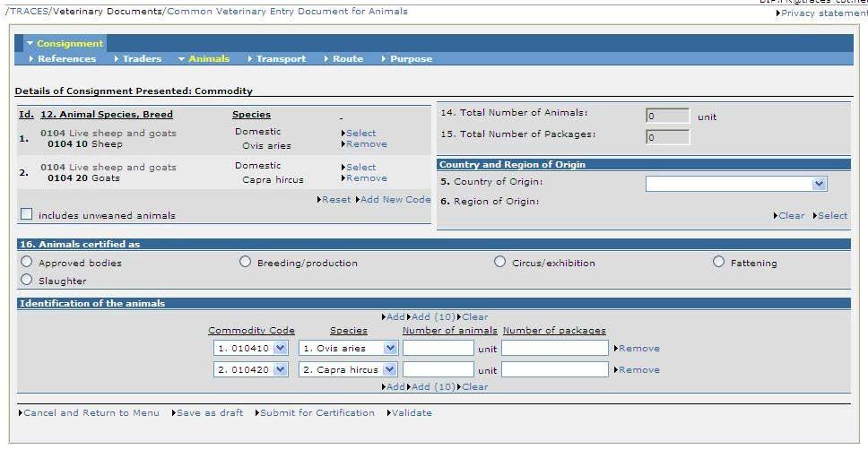This screenshot has height=450, width=868.
Task: Remove the Goats species entry
Action: (x=367, y=178)
